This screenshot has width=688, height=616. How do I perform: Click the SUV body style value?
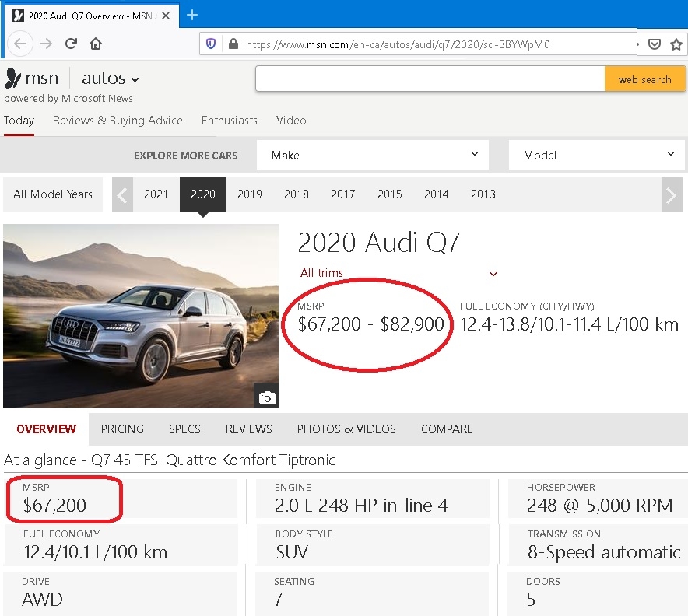(x=292, y=552)
